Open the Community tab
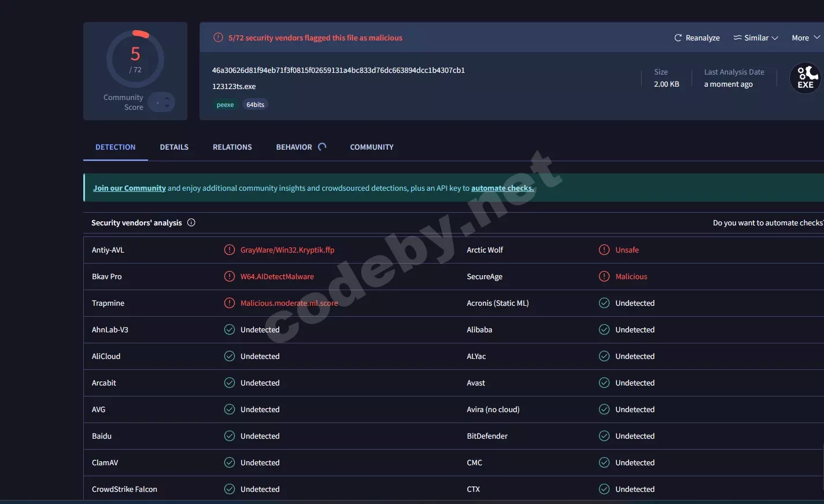Viewport: 824px width, 504px height. pos(372,147)
